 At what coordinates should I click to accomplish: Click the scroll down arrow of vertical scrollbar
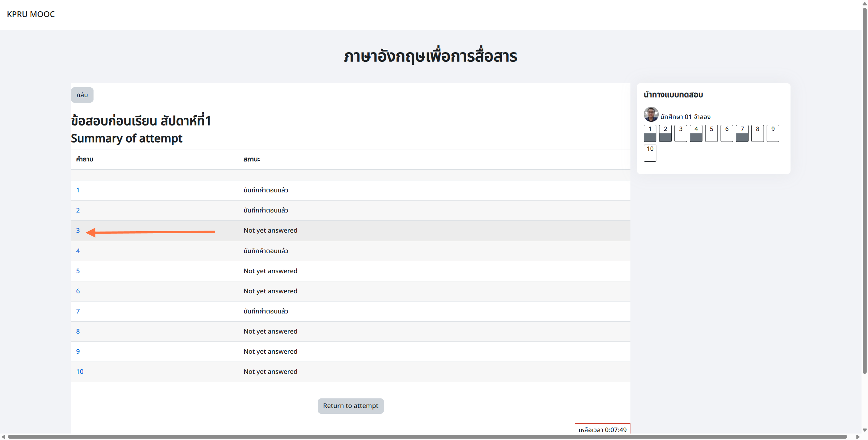pyautogui.click(x=865, y=430)
